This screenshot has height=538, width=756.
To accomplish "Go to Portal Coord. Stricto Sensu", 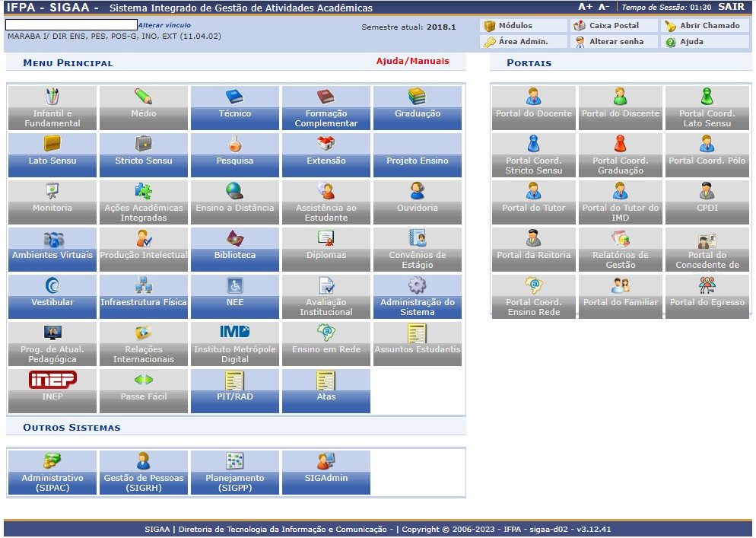I will coord(534,155).
